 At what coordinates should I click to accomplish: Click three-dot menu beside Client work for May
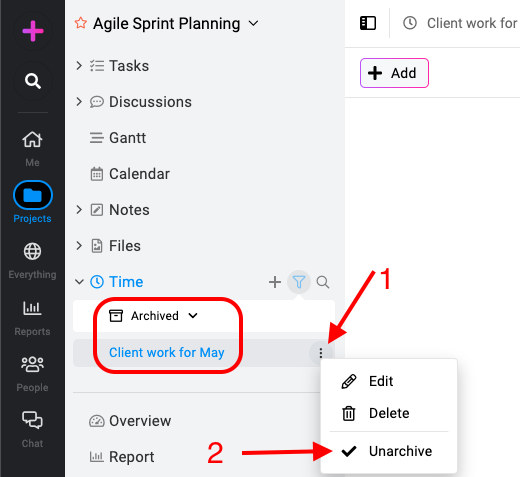tap(321, 353)
